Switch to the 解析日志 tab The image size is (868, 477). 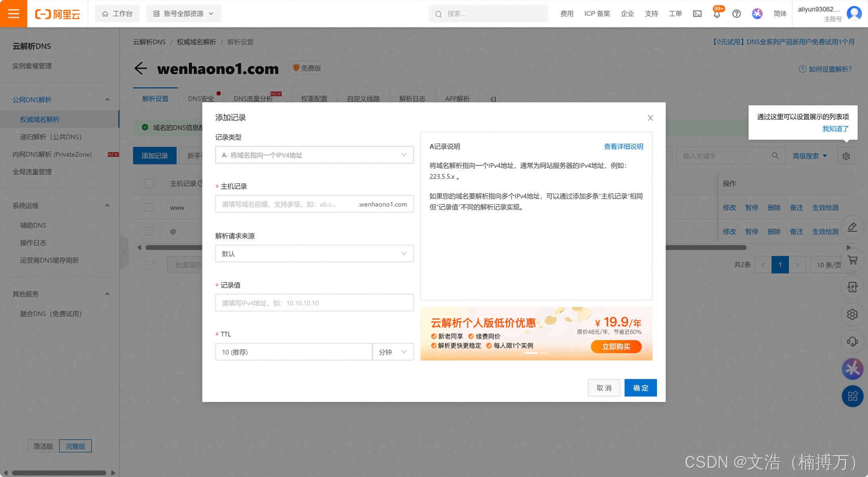pos(412,98)
